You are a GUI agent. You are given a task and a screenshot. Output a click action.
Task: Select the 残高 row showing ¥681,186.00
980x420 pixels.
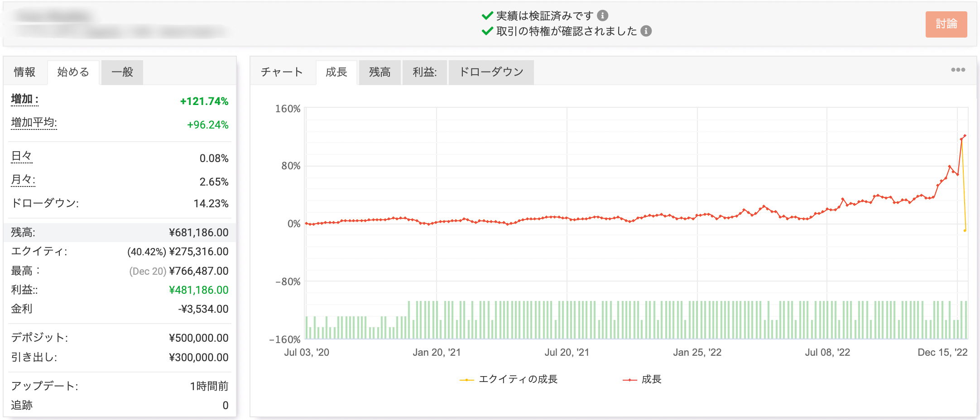click(120, 233)
